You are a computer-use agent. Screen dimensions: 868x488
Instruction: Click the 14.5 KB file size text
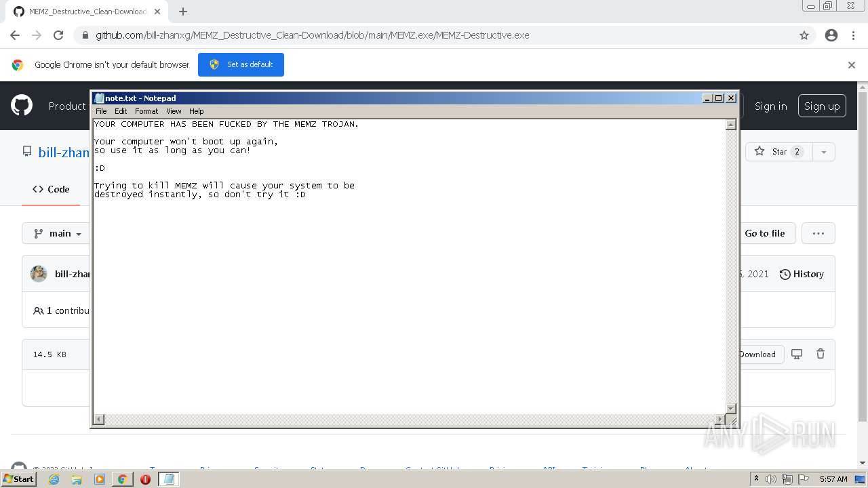point(50,354)
